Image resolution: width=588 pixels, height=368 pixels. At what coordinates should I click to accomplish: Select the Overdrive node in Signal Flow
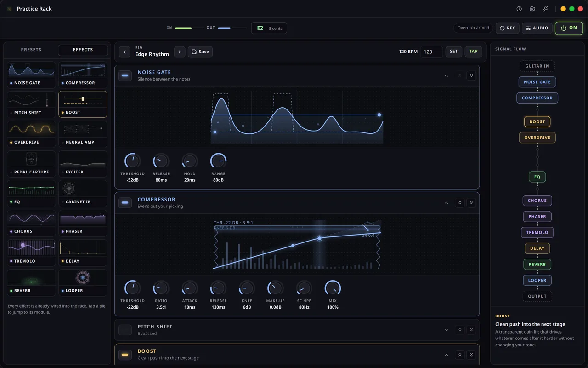(x=537, y=138)
